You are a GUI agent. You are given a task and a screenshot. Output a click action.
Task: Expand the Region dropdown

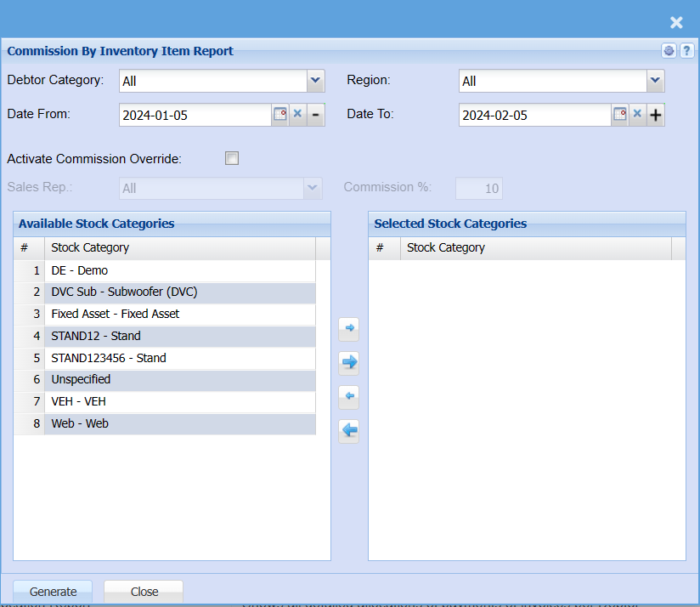tap(655, 81)
